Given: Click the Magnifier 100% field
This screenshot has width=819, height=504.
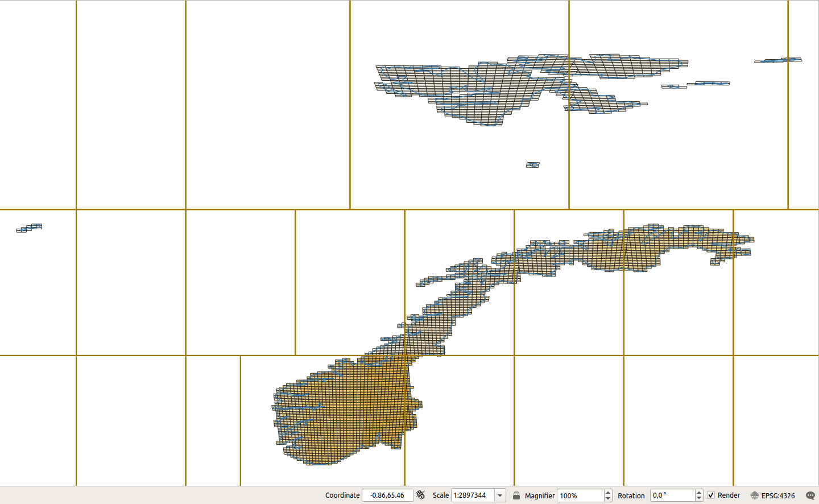Looking at the screenshot, I should [x=581, y=495].
